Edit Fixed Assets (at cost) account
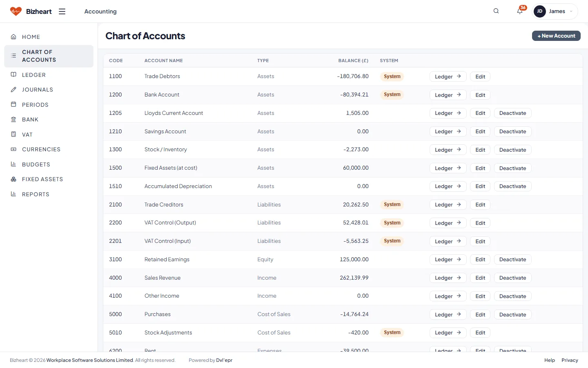The height and width of the screenshot is (368, 588). pos(480,168)
